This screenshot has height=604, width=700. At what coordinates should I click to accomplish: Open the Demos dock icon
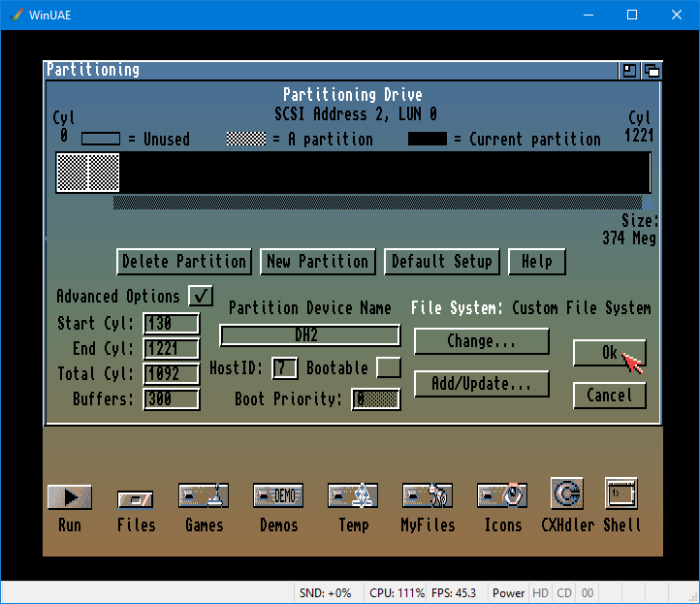[x=278, y=495]
